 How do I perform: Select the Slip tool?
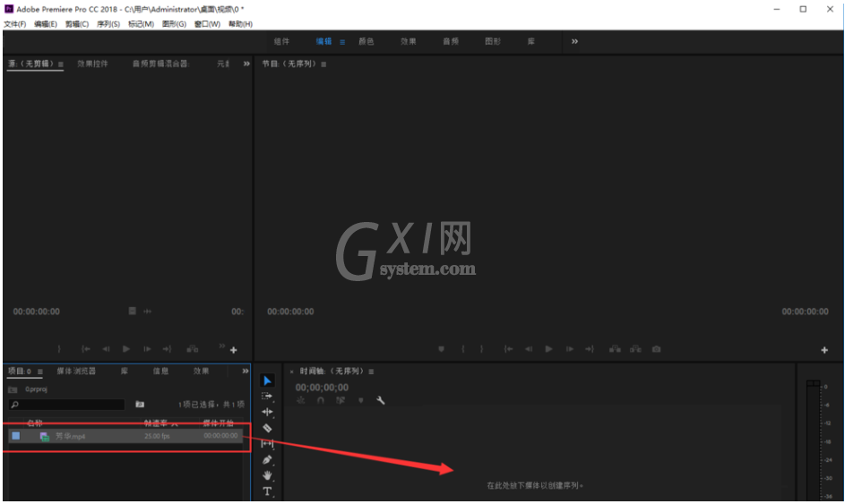point(267,444)
